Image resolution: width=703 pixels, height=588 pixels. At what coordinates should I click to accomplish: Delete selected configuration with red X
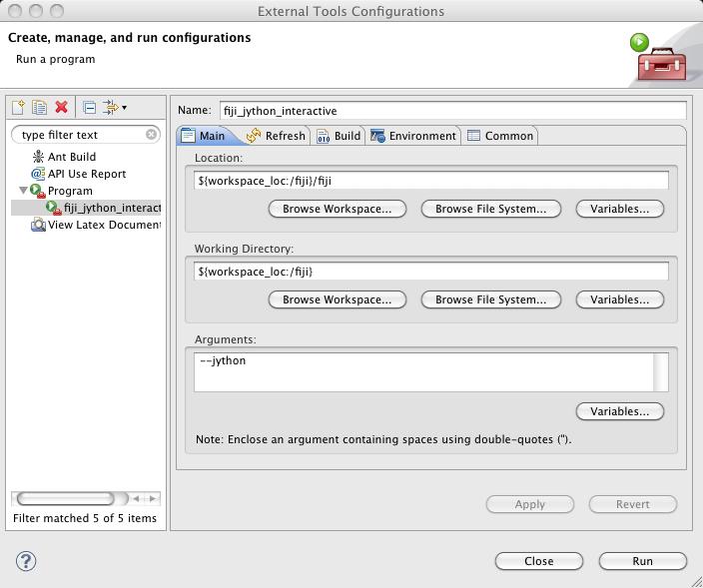click(x=62, y=108)
